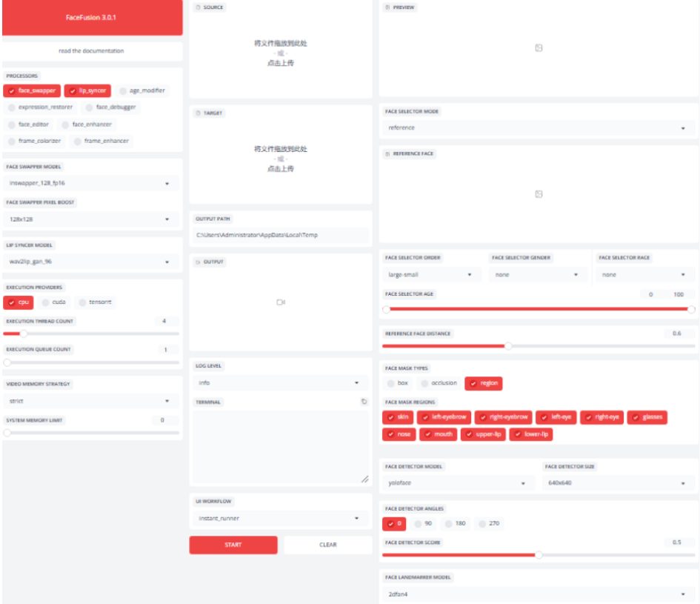Enable the expression_restorer processor
Viewport: 700px width, 604px height.
pyautogui.click(x=40, y=107)
